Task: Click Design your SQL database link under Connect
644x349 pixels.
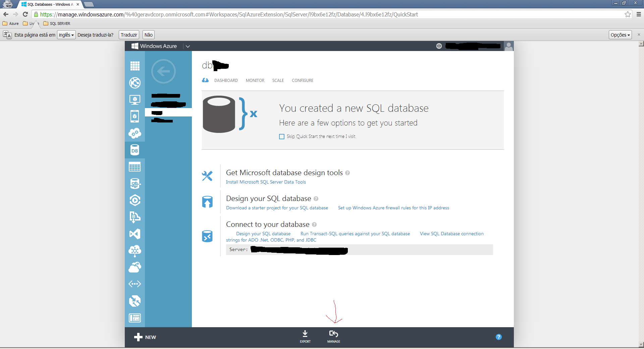Action: point(263,234)
